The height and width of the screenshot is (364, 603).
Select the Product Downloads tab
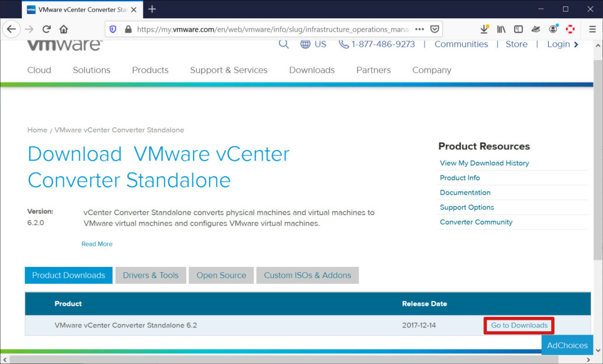coord(68,275)
